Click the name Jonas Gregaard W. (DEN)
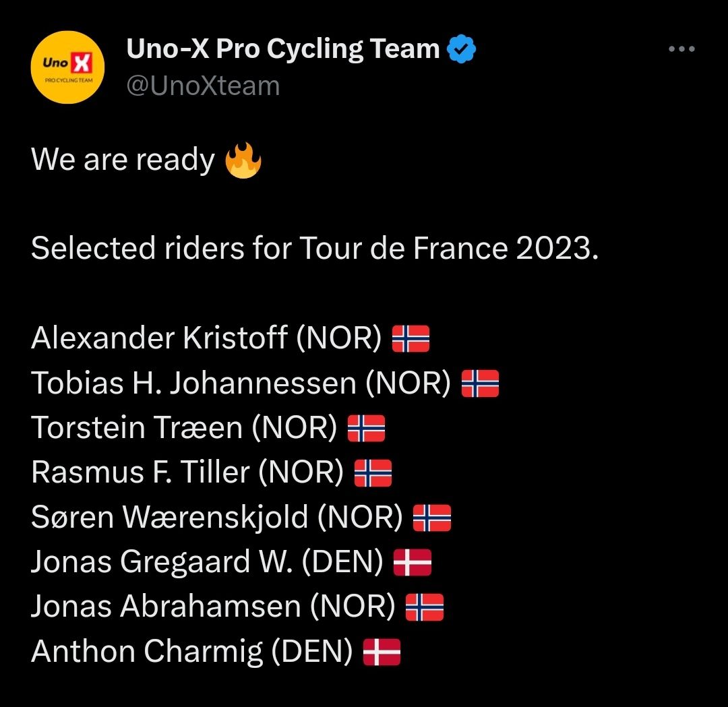728x707 pixels. [207, 562]
